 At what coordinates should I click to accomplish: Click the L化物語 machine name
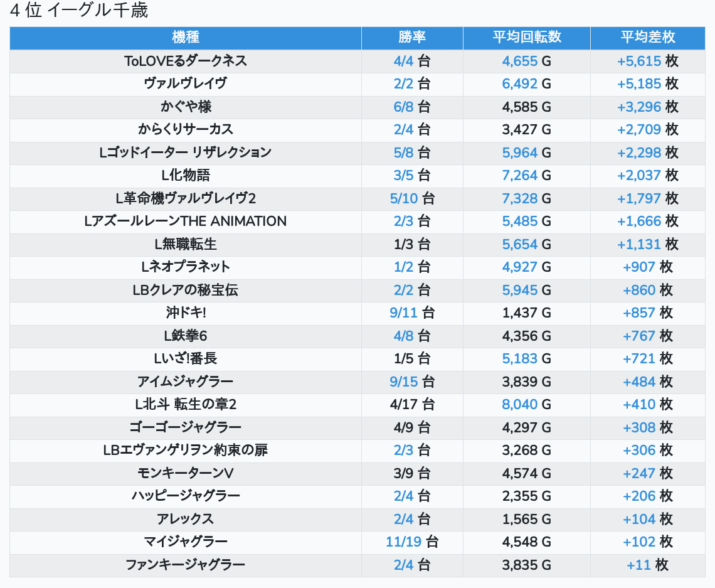coord(186,175)
